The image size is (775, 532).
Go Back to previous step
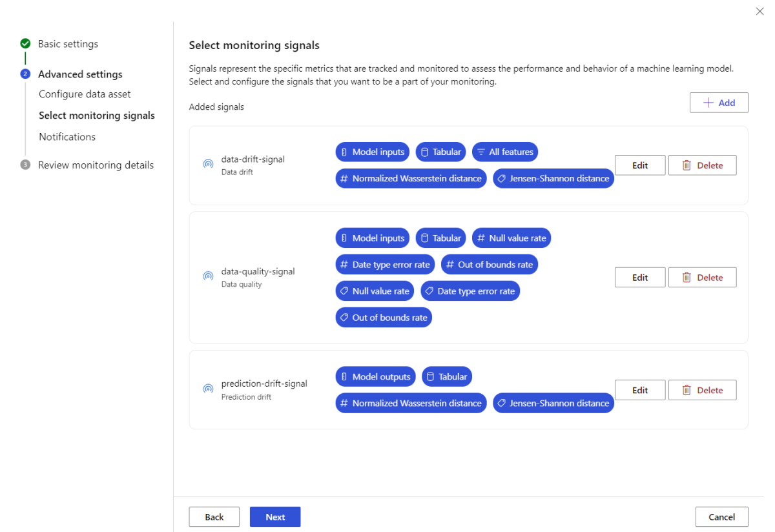(214, 517)
